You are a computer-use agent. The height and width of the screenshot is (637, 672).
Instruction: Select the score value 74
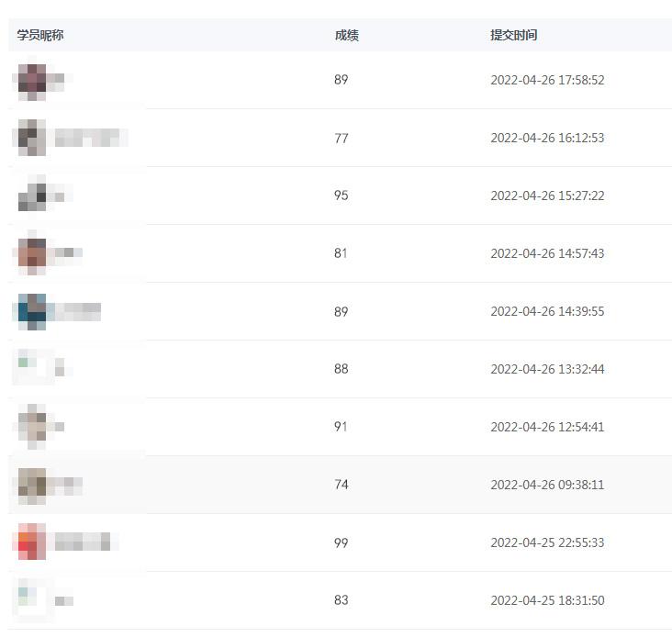pyautogui.click(x=342, y=485)
